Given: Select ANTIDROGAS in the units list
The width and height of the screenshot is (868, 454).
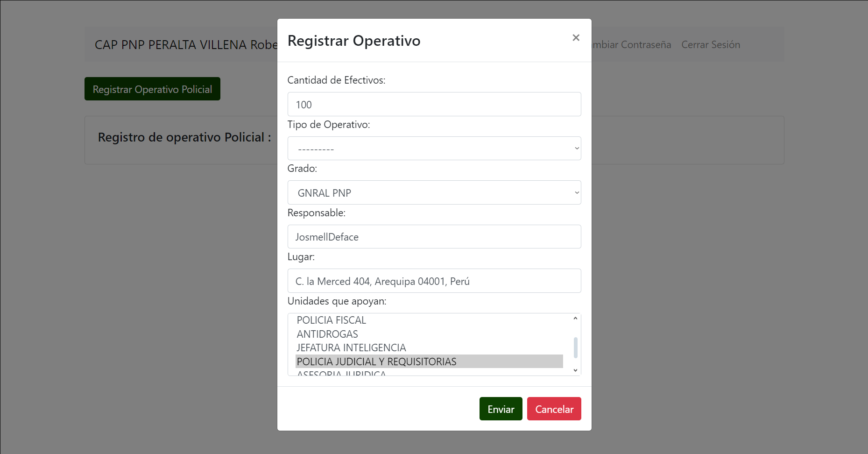Looking at the screenshot, I should 327,334.
